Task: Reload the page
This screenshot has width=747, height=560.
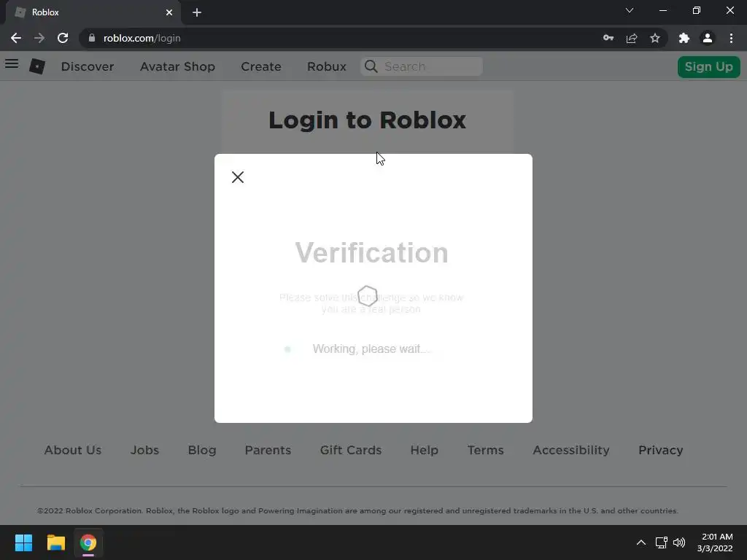Action: [x=63, y=38]
